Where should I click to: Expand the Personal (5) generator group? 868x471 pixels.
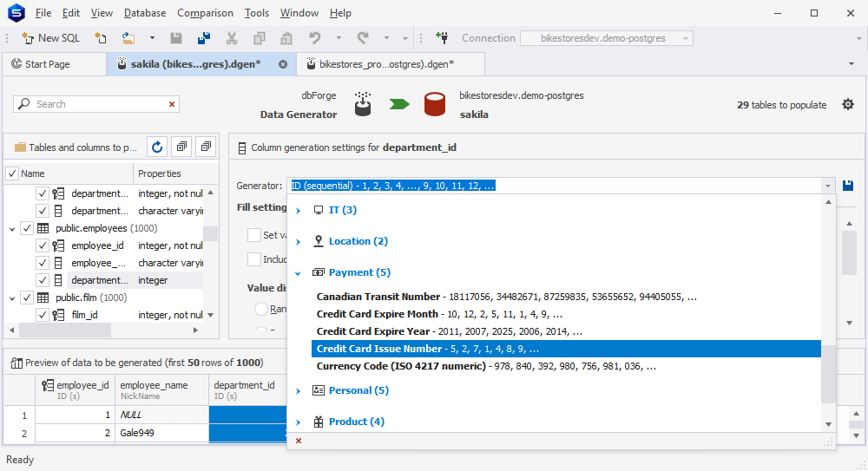click(299, 390)
